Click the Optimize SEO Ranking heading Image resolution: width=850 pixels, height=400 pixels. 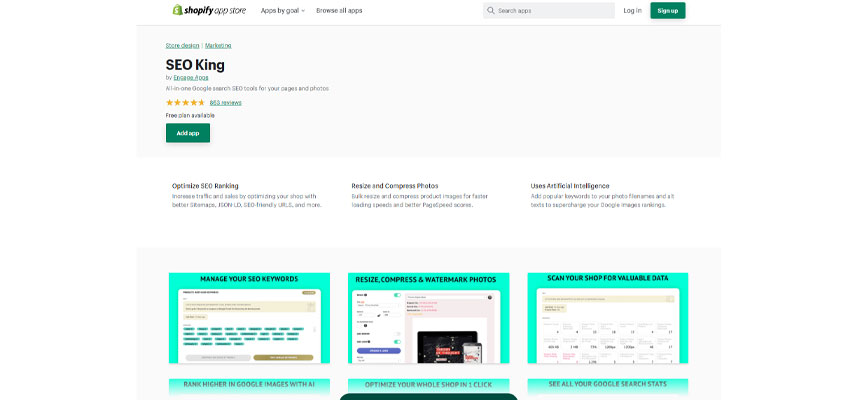tap(205, 186)
